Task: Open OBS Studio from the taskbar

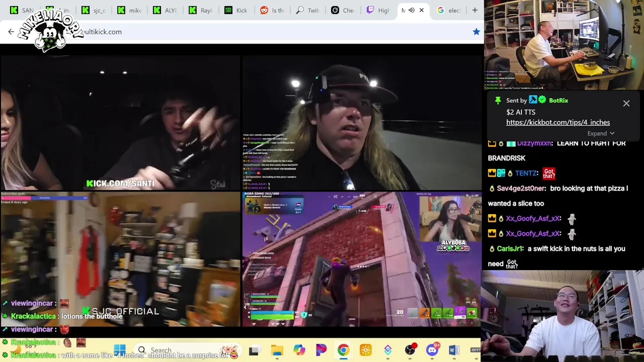Action: tap(410, 350)
